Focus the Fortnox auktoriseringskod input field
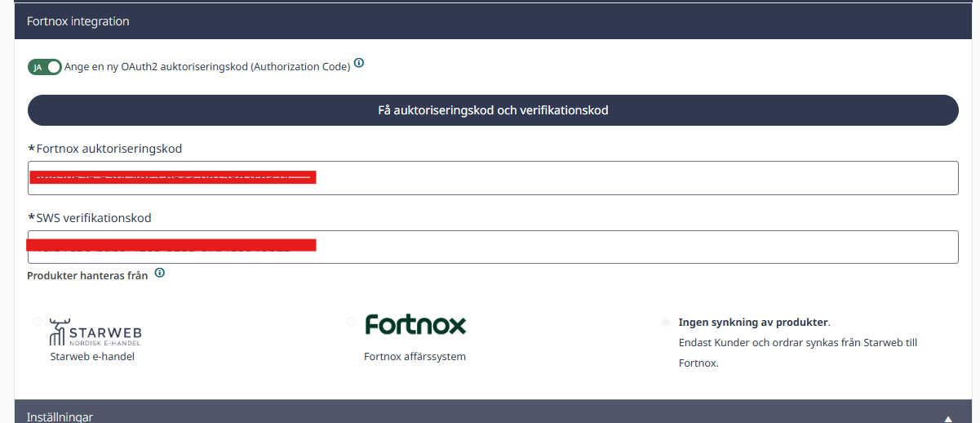This screenshot has width=980, height=423. coord(493,178)
